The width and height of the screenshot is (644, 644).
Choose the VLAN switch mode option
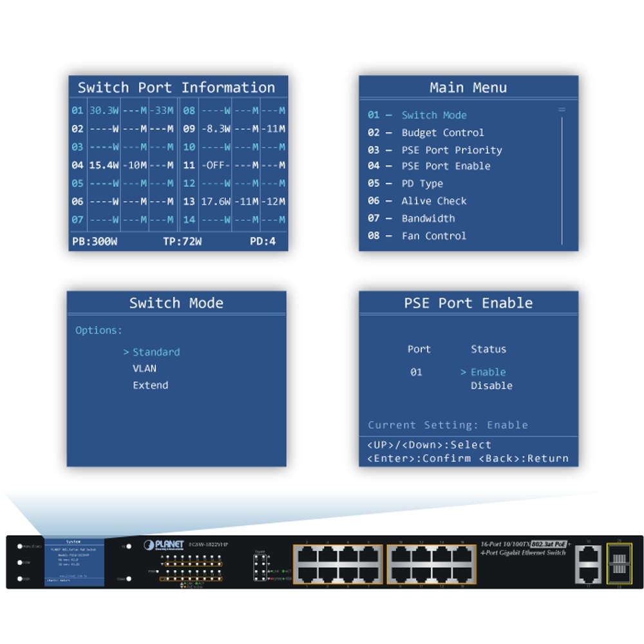point(144,368)
